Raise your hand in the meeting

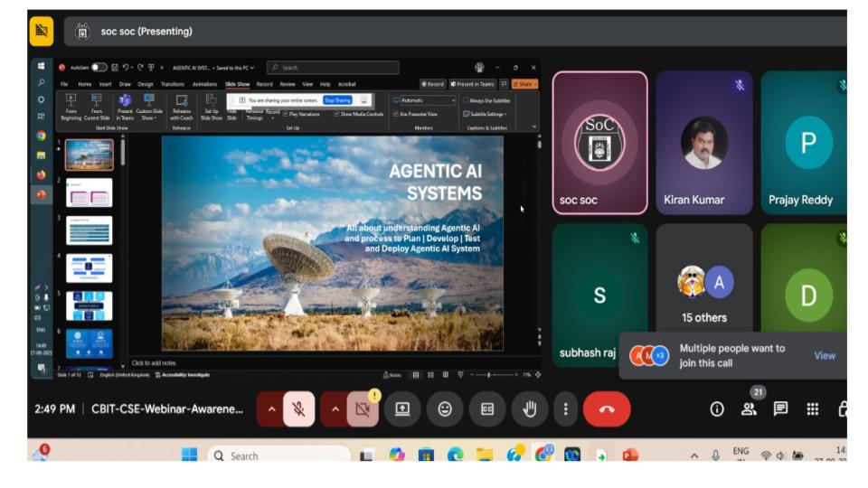530,409
